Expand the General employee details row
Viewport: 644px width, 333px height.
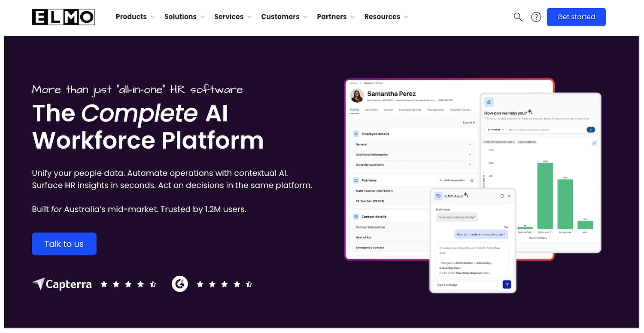point(413,144)
